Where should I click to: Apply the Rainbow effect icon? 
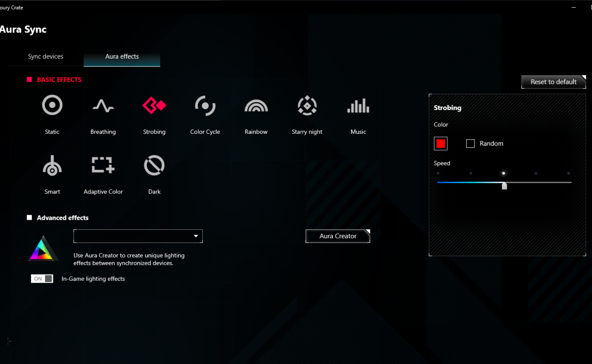256,106
